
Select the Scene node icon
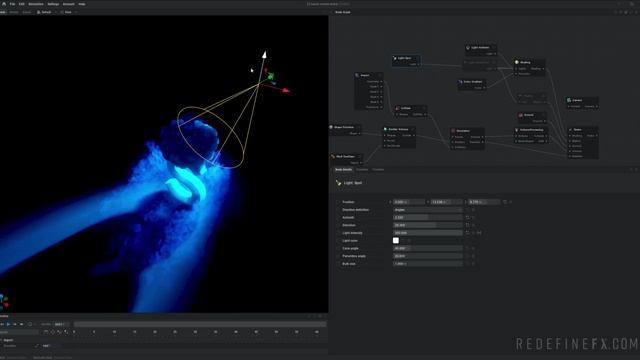click(x=571, y=130)
